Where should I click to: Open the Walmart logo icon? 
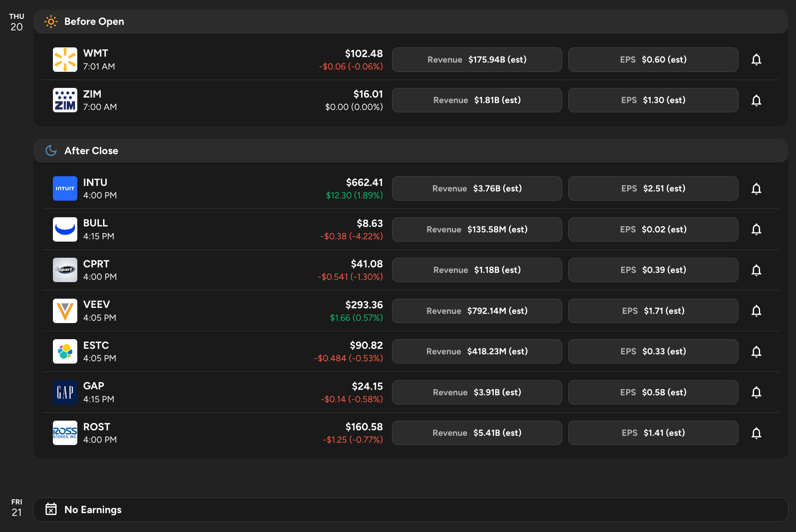click(x=65, y=60)
